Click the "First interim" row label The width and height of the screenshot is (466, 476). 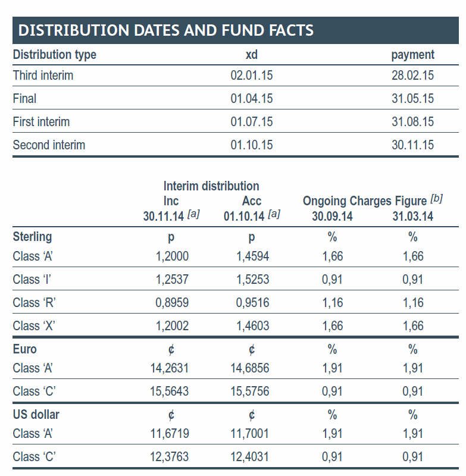coord(41,122)
